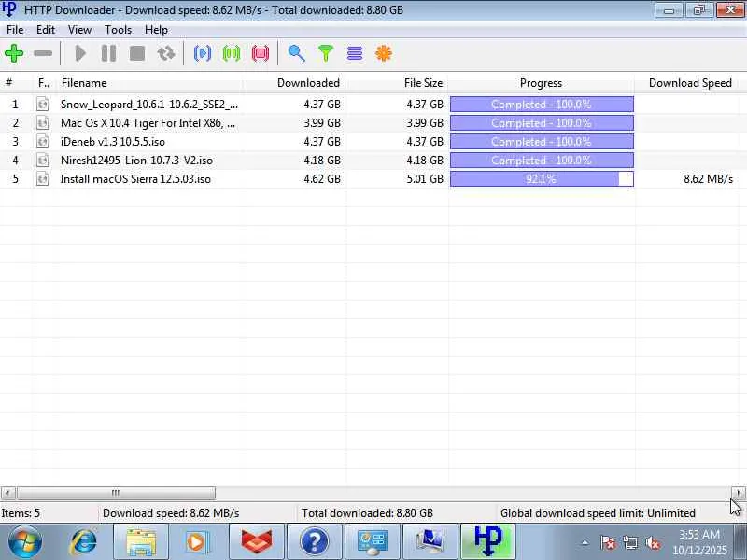Click the HTTP Downloader taskbar button
Viewport: 747px width, 560px height.
click(x=488, y=542)
